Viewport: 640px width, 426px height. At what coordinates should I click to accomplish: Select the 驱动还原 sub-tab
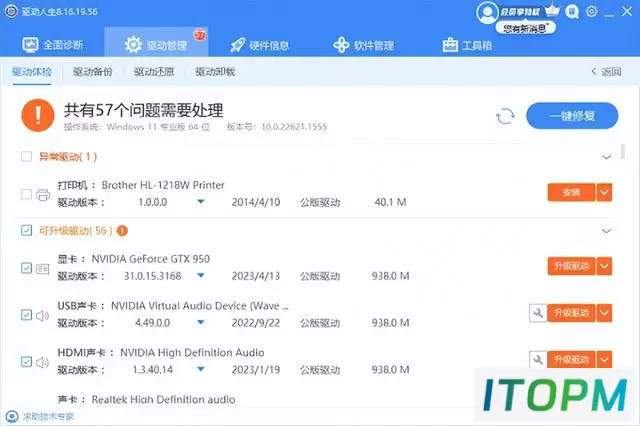154,72
